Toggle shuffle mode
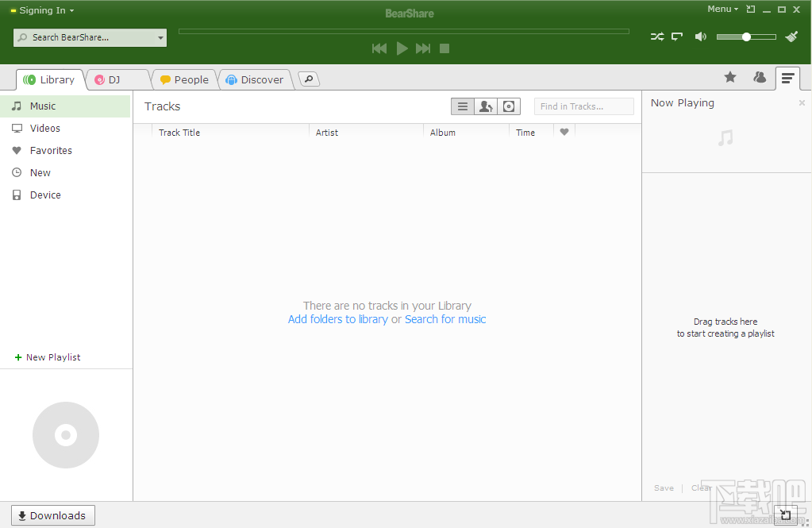 657,37
